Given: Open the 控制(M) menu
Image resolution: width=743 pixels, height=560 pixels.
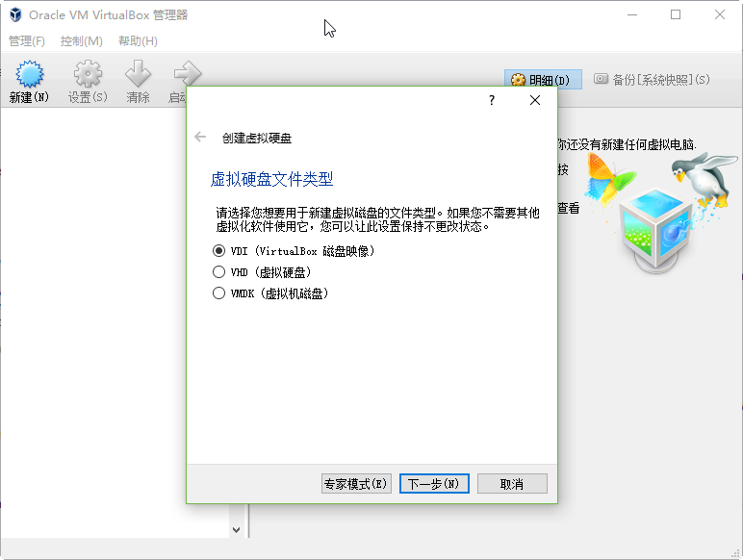Looking at the screenshot, I should click(x=82, y=41).
